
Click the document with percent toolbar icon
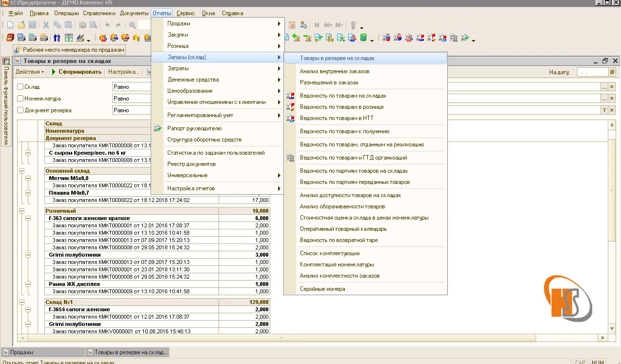[342, 38]
